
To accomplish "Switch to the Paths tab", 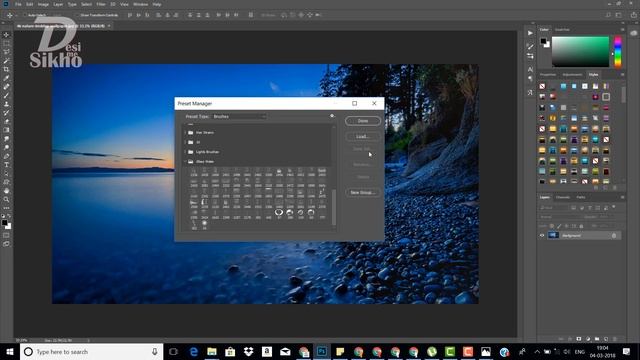I will (x=581, y=197).
